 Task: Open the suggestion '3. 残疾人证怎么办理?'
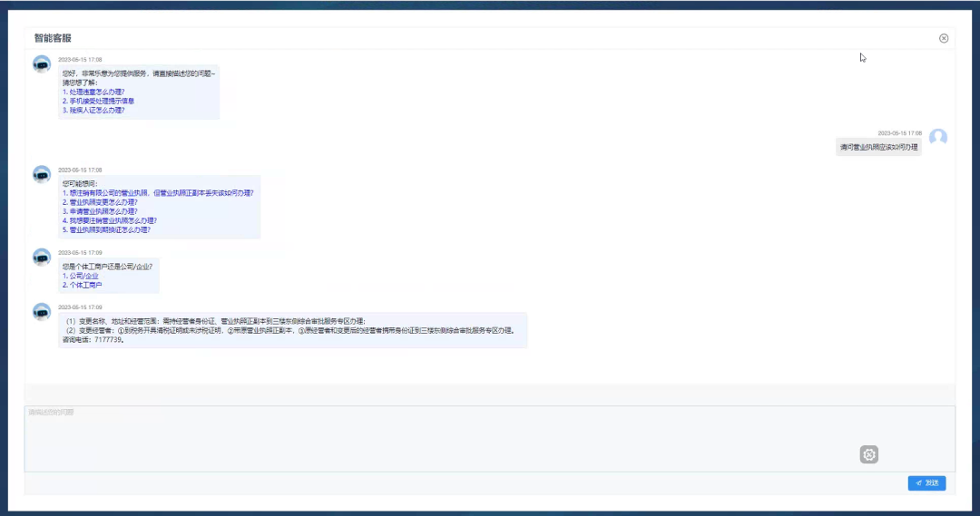click(93, 110)
